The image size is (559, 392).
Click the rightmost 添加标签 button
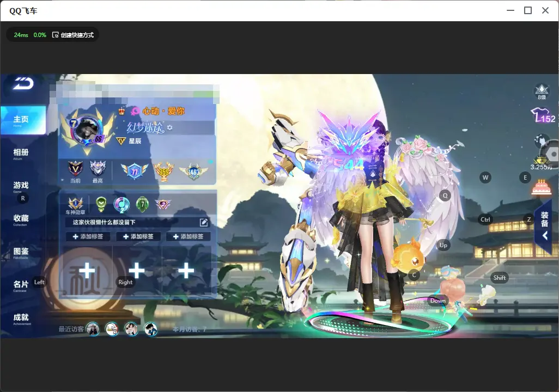click(188, 236)
